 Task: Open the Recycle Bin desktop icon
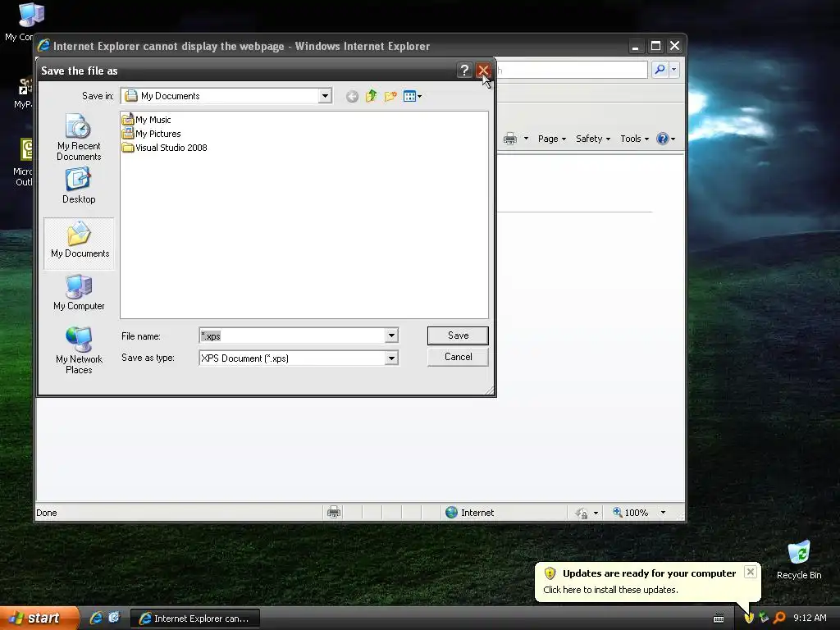799,560
